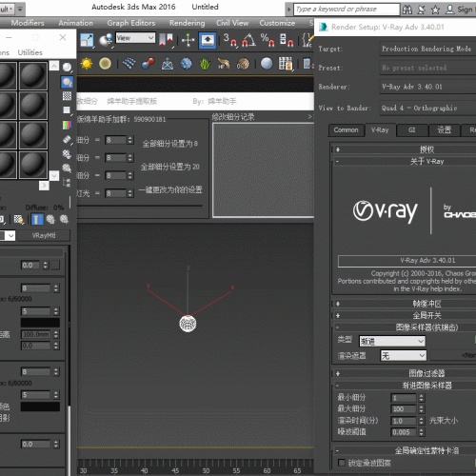This screenshot has width=476, height=476.
Task: Click 全部细分设置为 20 button
Action: pos(170,167)
